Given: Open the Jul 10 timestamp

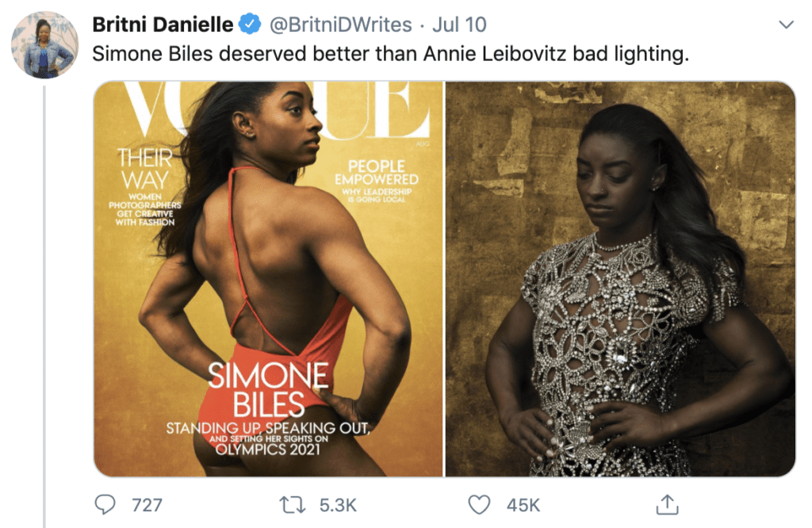Looking at the screenshot, I should click(459, 25).
